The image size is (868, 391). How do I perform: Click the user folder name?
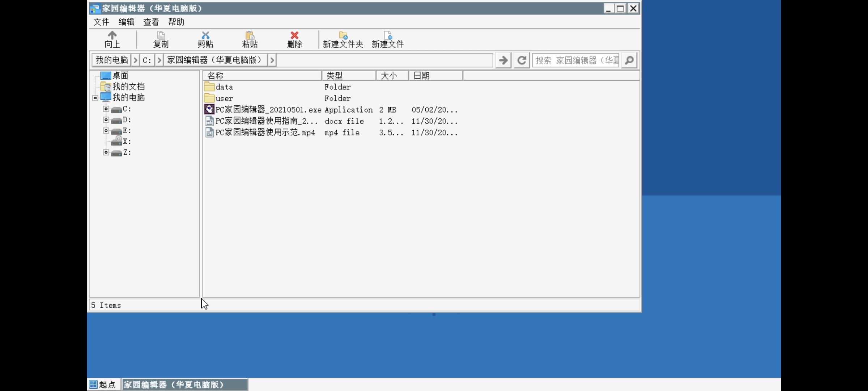tap(224, 98)
